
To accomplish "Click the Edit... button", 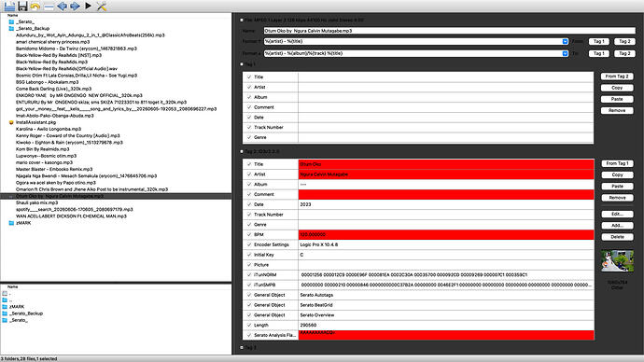I will pyautogui.click(x=617, y=214).
